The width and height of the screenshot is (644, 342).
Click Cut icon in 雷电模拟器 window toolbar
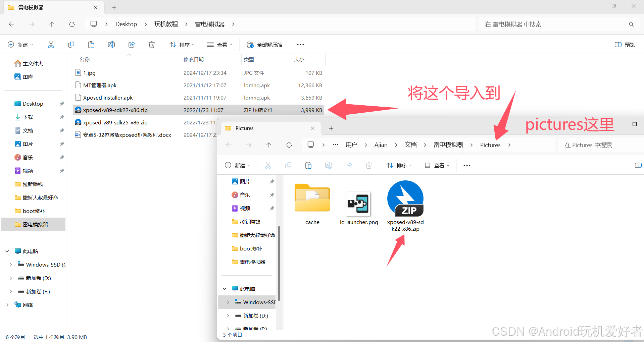coord(51,45)
